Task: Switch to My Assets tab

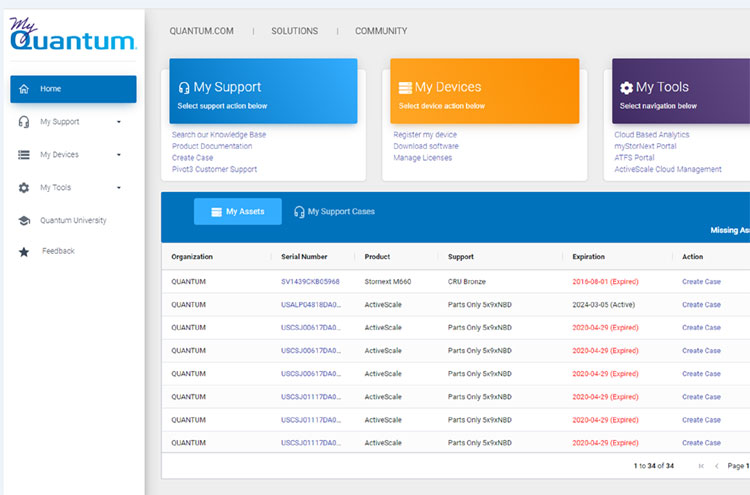Action: tap(238, 211)
